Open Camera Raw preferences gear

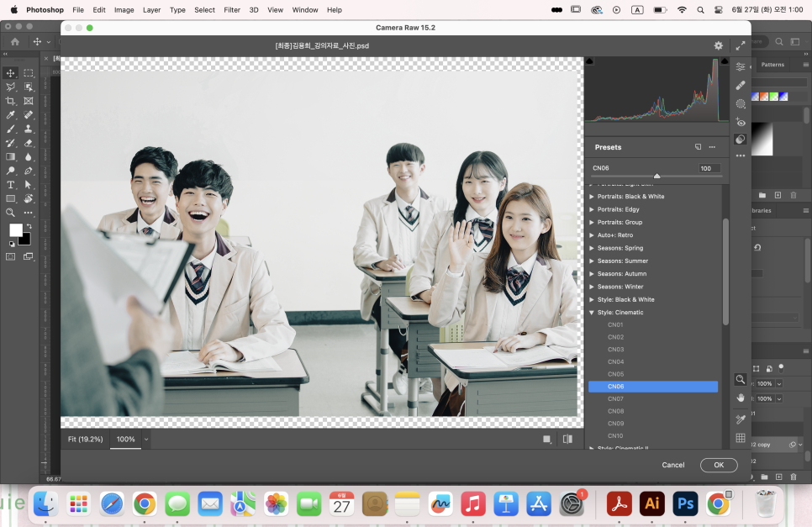click(718, 45)
